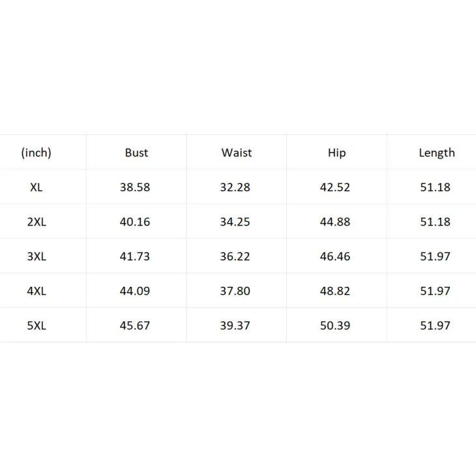
Task: Select the 5XL size row label
Action: [x=37, y=326]
